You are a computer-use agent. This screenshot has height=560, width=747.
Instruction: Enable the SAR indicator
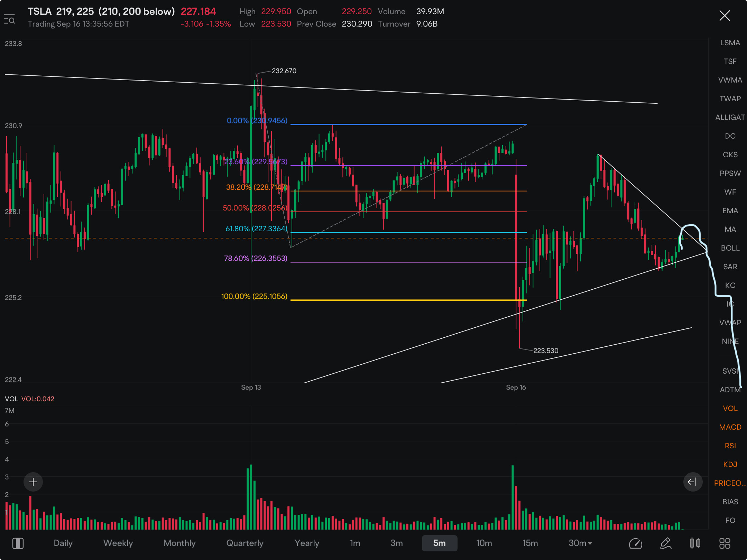tap(730, 267)
